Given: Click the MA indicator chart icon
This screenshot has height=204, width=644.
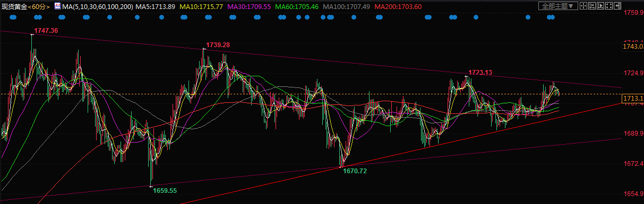Looking at the screenshot, I should coord(57,6).
